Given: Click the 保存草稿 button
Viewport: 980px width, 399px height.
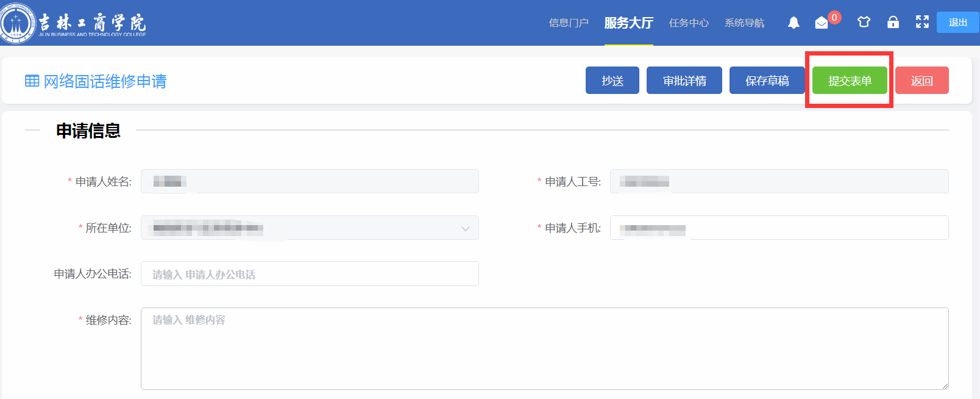Looking at the screenshot, I should [767, 81].
